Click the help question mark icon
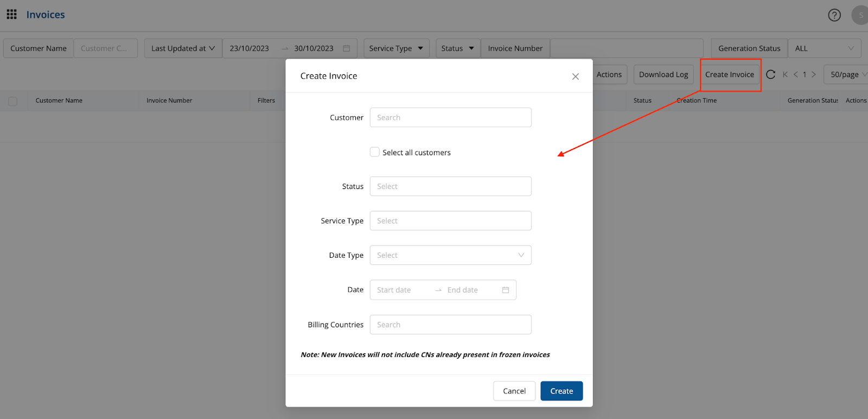 point(834,15)
